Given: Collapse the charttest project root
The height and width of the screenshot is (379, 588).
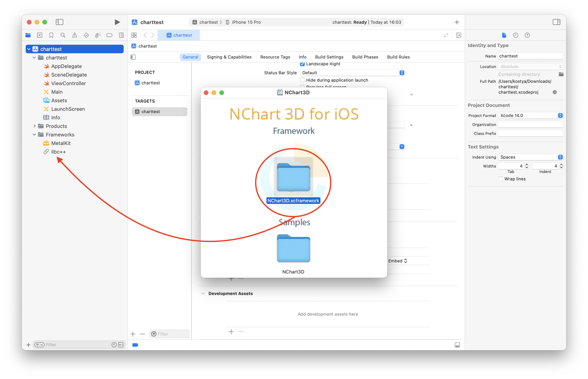Looking at the screenshot, I should 29,49.
